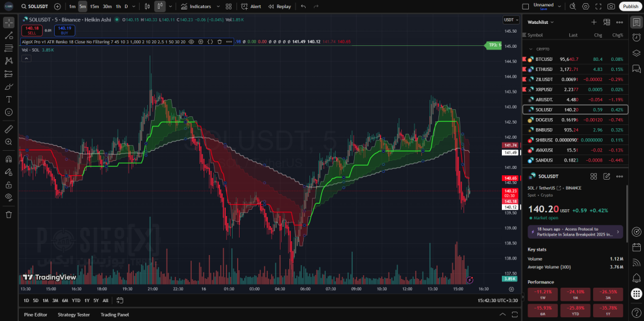The width and height of the screenshot is (644, 321).
Task: Toggle stay in drawing mode
Action: tap(8, 171)
